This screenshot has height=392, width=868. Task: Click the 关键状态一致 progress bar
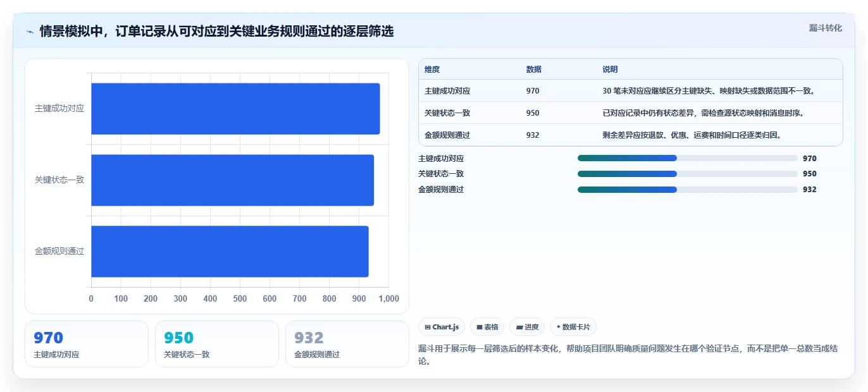click(688, 174)
